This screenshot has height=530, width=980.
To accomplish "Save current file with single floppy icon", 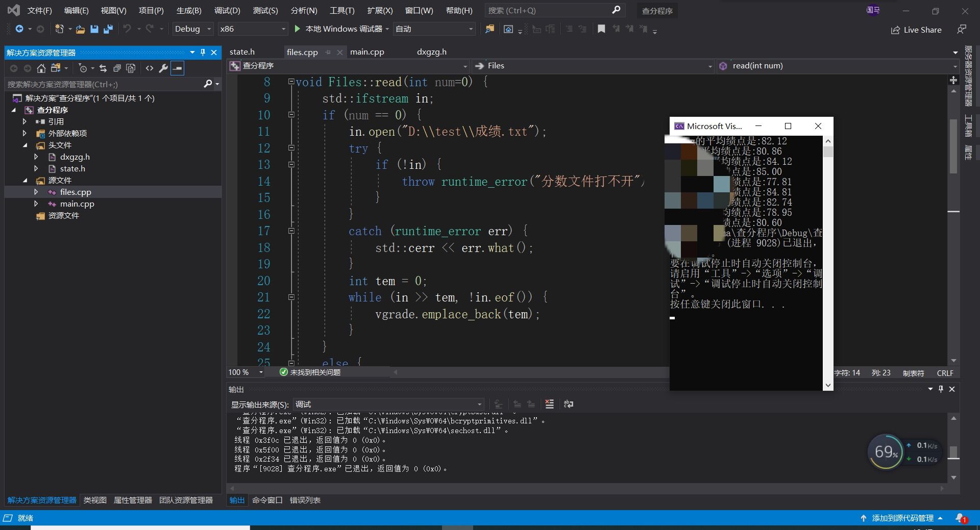I will 94,29.
